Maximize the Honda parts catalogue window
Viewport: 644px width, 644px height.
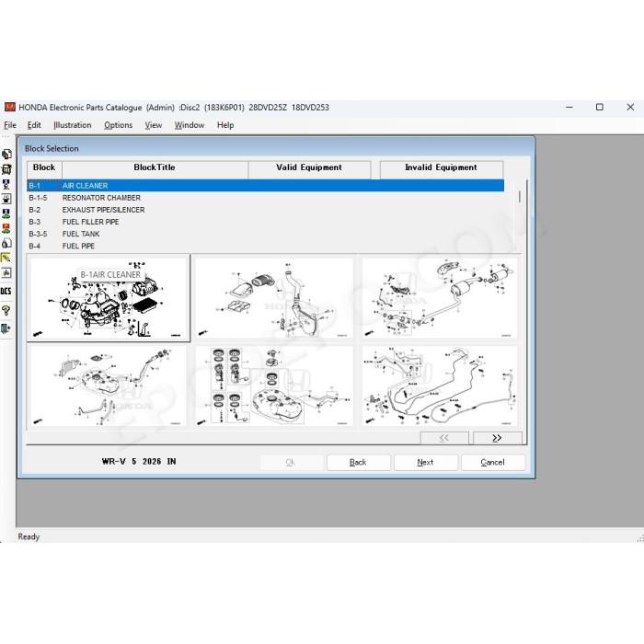click(x=600, y=108)
